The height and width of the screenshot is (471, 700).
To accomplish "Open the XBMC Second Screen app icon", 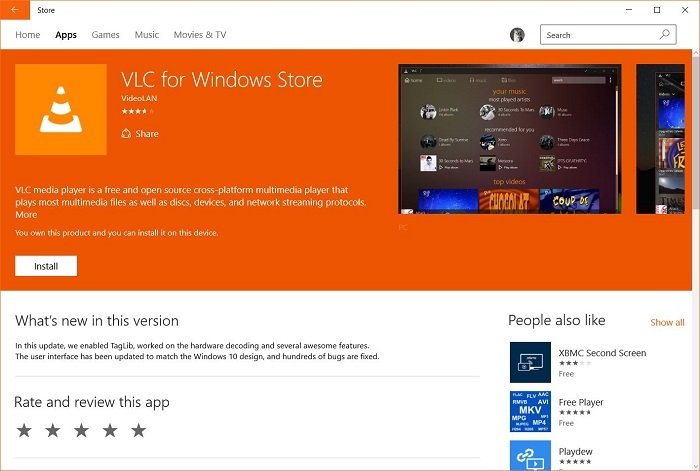I will pos(530,362).
